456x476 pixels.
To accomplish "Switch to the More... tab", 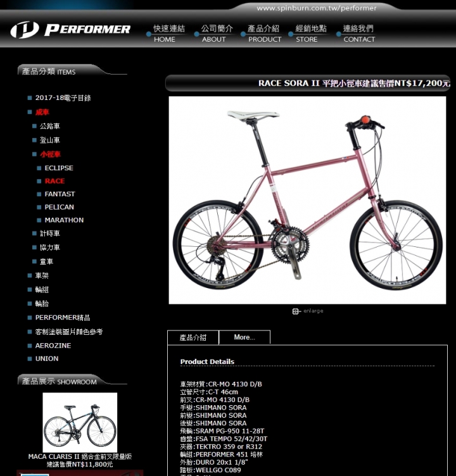I will click(x=244, y=337).
